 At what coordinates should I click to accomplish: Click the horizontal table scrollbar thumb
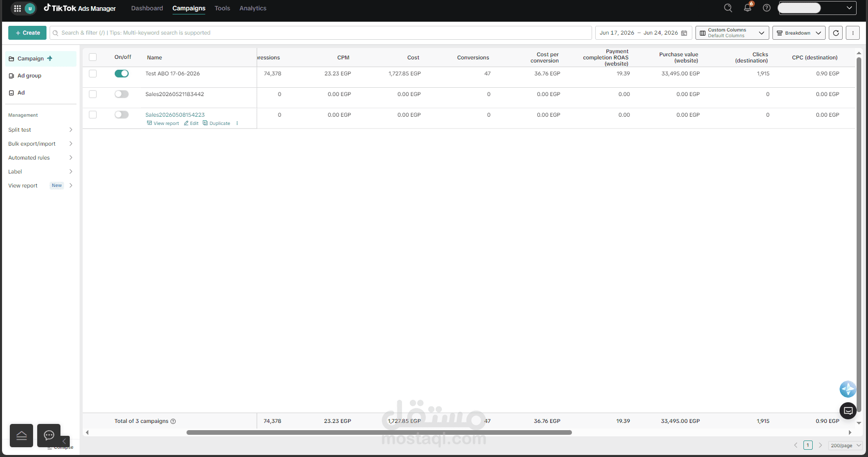(379, 433)
